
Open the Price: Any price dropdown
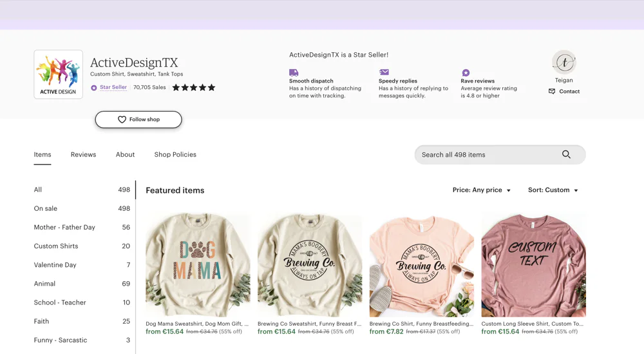(481, 190)
